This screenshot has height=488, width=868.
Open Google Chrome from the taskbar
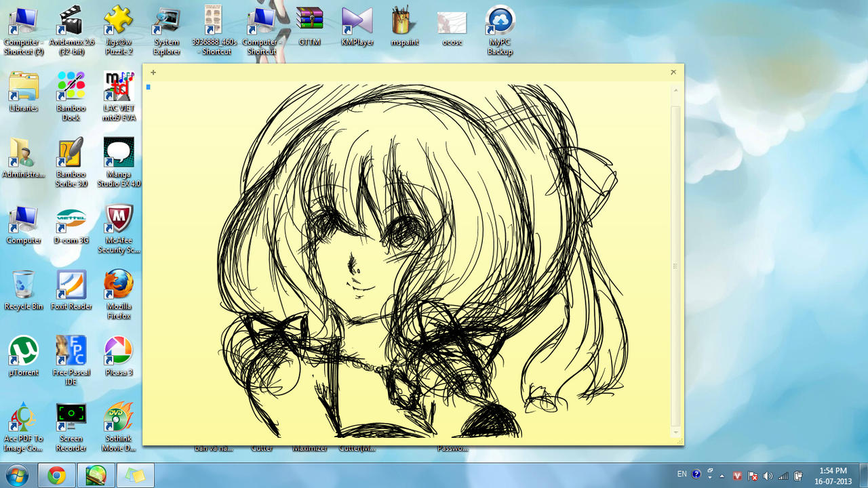57,476
